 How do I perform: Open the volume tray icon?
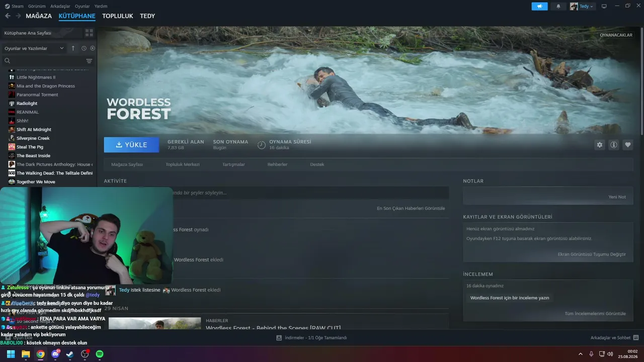(610, 354)
